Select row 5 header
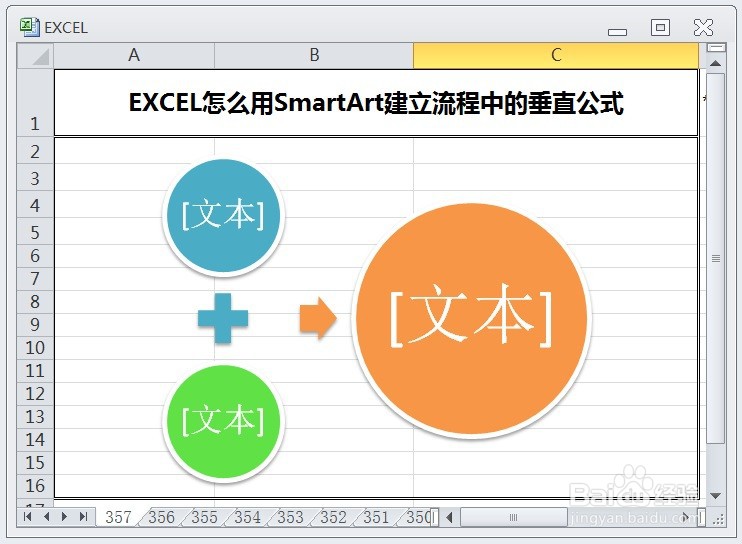 pyautogui.click(x=35, y=232)
